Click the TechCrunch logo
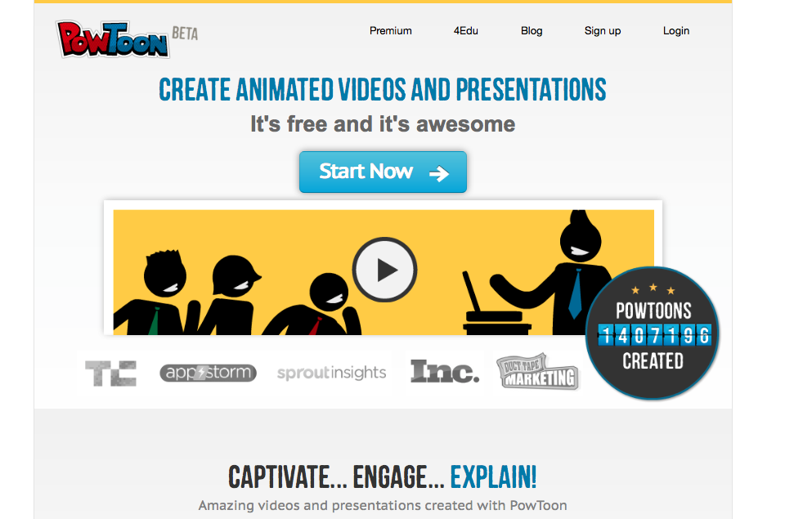812x519 pixels. 111,373
